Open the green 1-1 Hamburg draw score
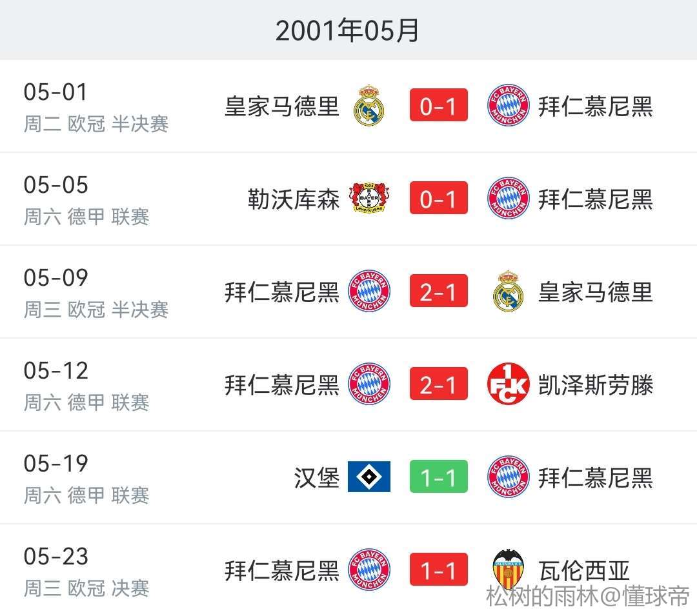The image size is (697, 616). pyautogui.click(x=438, y=477)
